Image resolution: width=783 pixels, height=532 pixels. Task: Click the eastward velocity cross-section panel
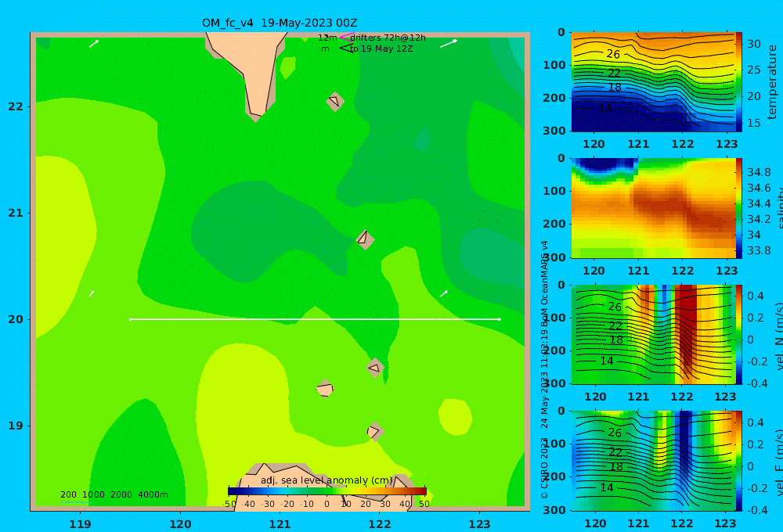(653, 461)
